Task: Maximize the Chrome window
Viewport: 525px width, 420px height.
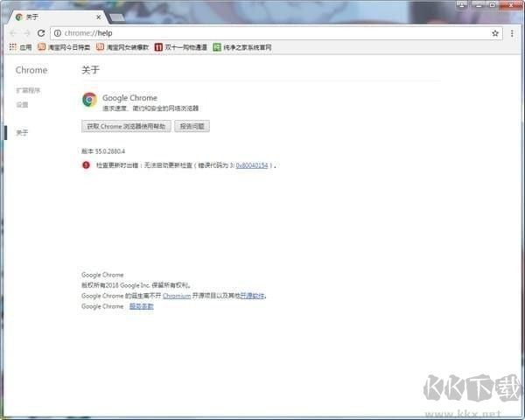Action: click(493, 5)
